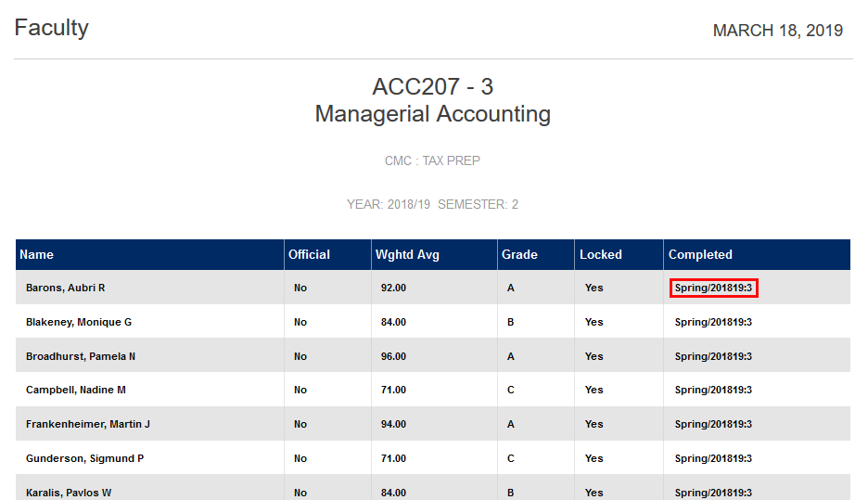Click on Campbell, Nadine M

click(76, 391)
